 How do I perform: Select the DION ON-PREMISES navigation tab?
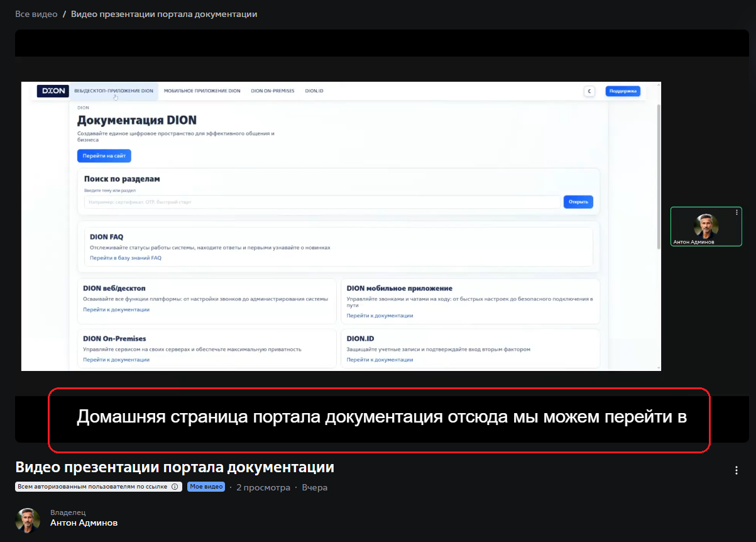[273, 91]
